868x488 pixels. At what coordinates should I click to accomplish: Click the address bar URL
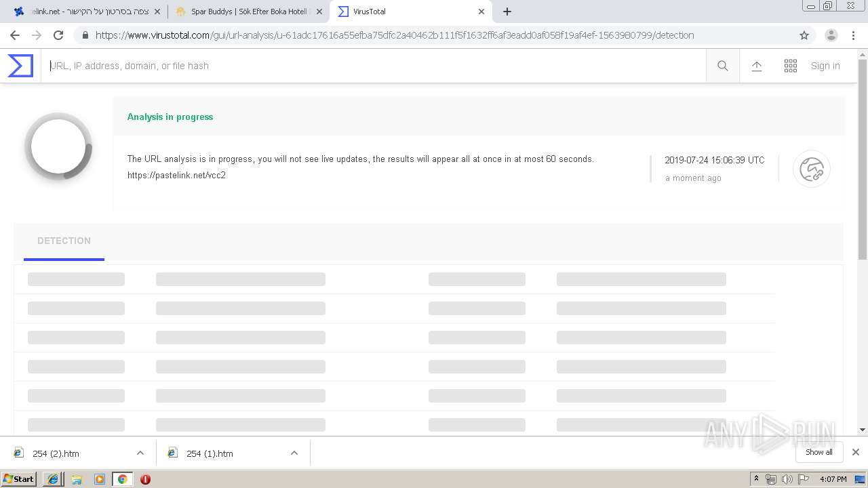click(395, 35)
